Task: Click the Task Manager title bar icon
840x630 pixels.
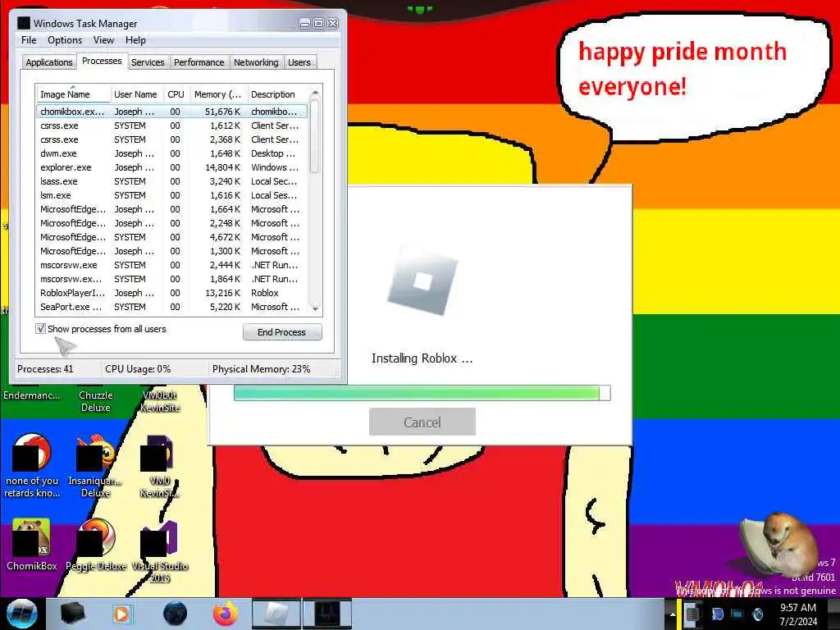Action: click(24, 23)
